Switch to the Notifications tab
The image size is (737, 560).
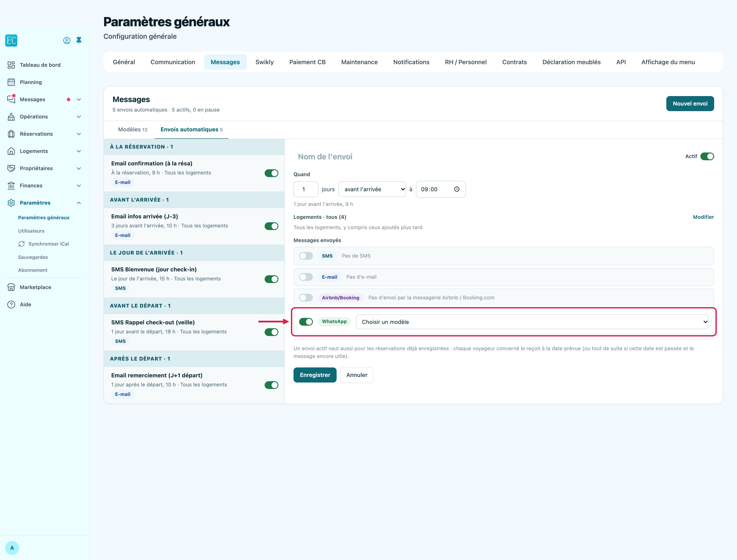pyautogui.click(x=411, y=62)
